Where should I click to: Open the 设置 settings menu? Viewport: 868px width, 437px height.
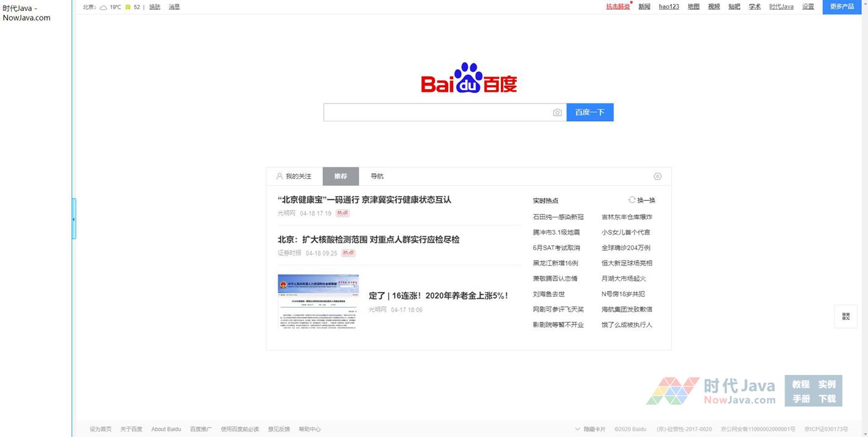click(x=808, y=7)
